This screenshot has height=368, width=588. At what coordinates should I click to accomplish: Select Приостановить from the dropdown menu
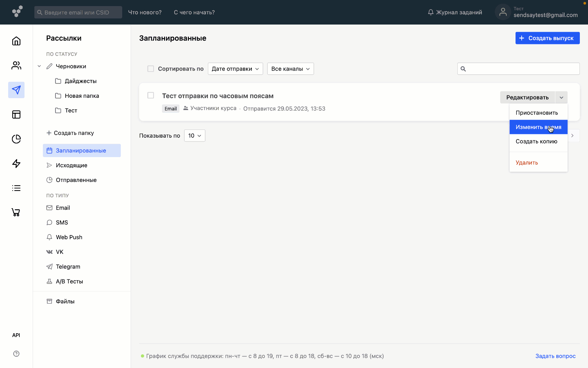click(537, 113)
